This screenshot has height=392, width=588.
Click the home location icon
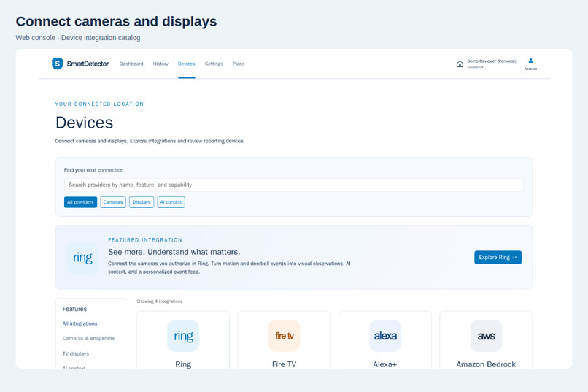(x=460, y=64)
